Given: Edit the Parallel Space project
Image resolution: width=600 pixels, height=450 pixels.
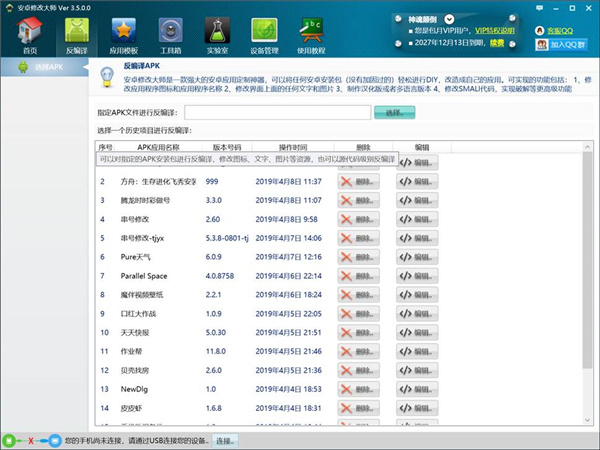Looking at the screenshot, I should pos(417,276).
